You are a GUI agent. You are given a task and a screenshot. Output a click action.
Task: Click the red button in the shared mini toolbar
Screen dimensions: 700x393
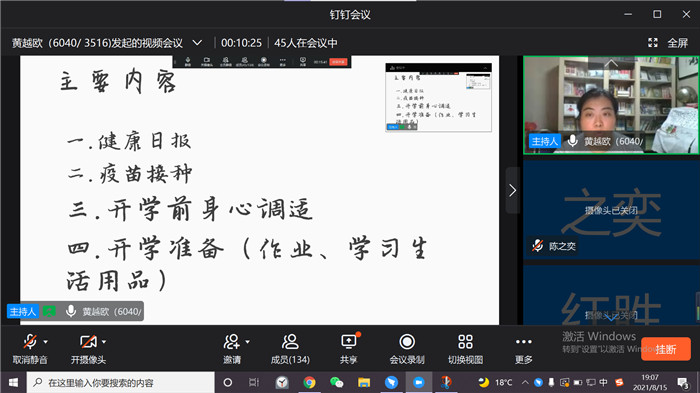(338, 62)
